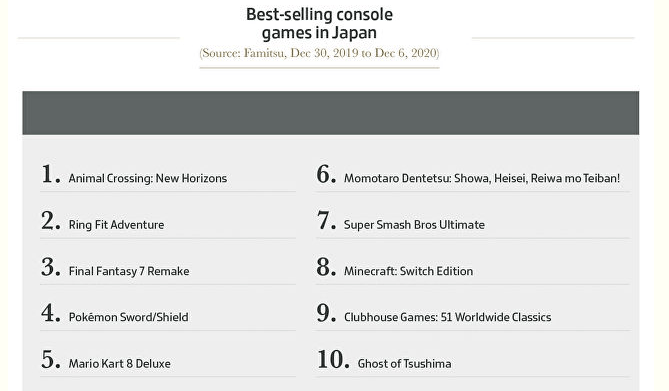
Task: Click the dark gray header bar
Action: coord(331,113)
